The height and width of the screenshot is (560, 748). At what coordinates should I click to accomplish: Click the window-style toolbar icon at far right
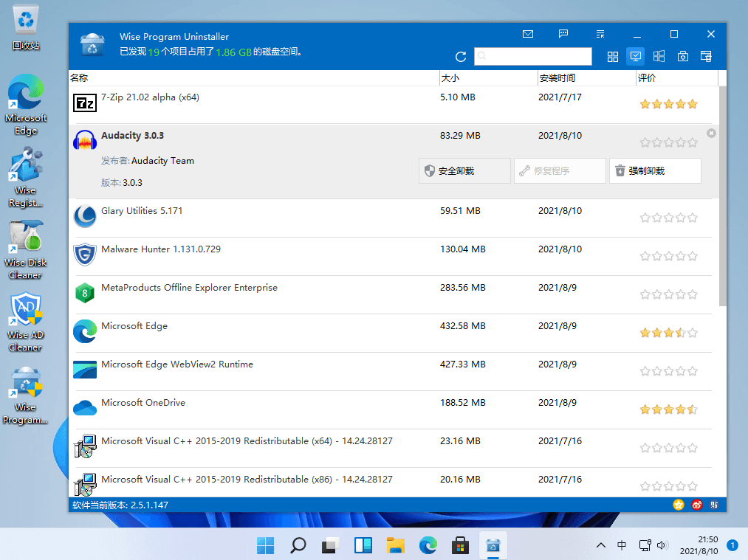(706, 56)
